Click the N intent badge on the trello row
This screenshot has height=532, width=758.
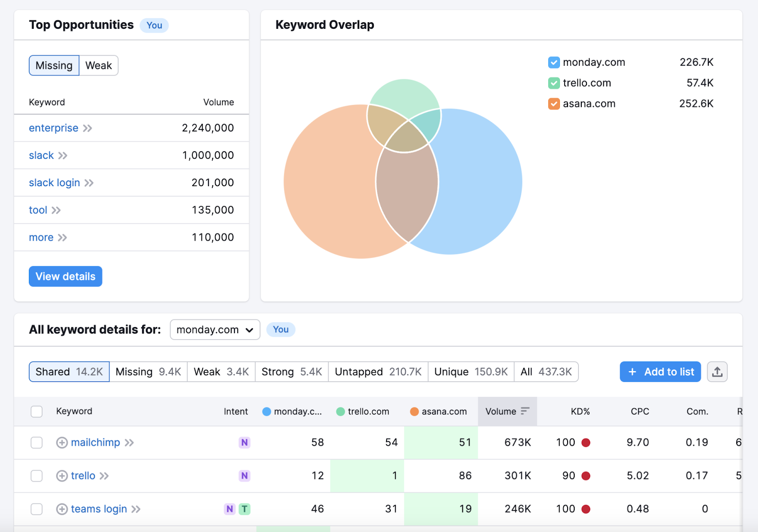point(244,476)
